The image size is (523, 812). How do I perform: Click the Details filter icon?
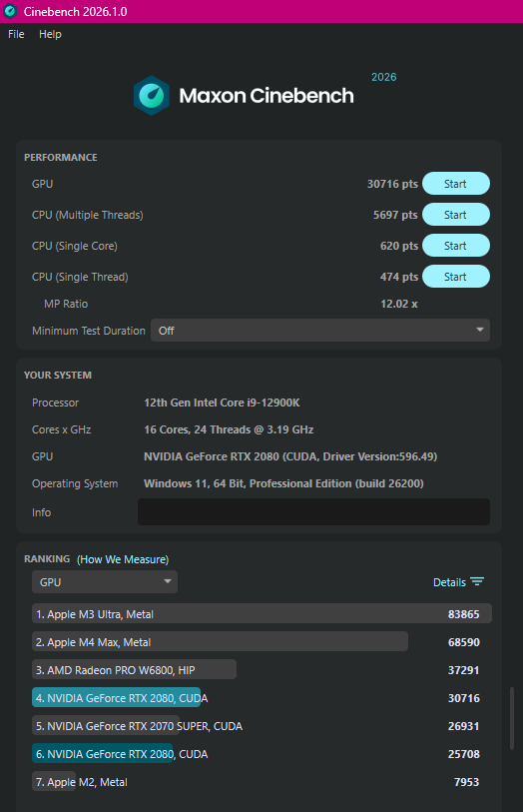(x=477, y=582)
